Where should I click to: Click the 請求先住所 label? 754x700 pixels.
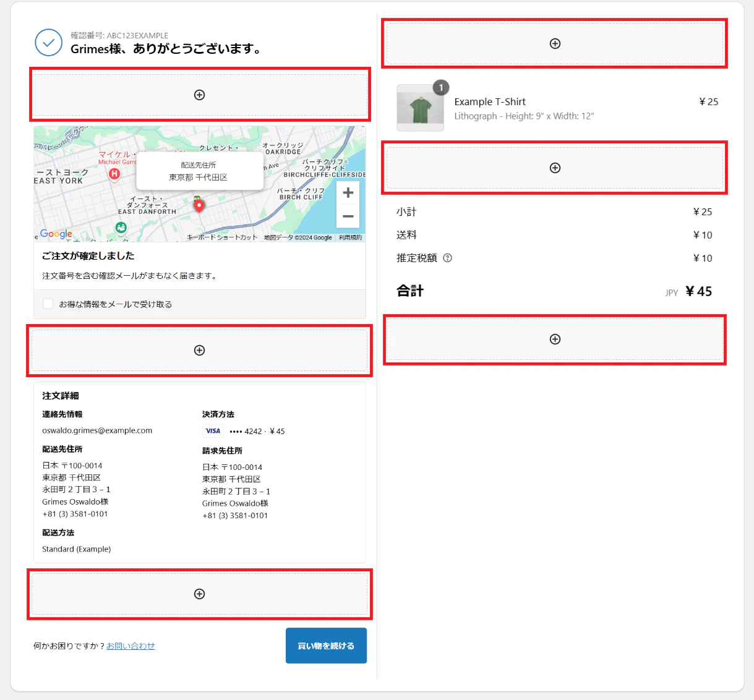tap(222, 451)
